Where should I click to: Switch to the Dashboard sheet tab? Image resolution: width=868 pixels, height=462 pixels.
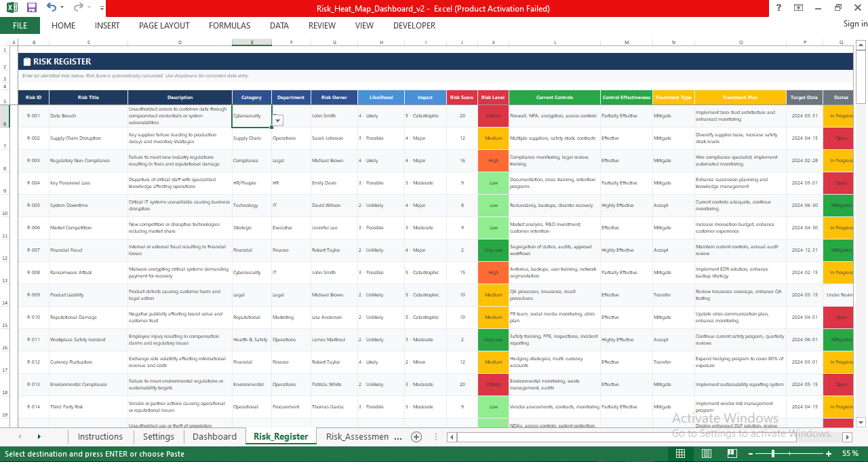click(x=214, y=437)
